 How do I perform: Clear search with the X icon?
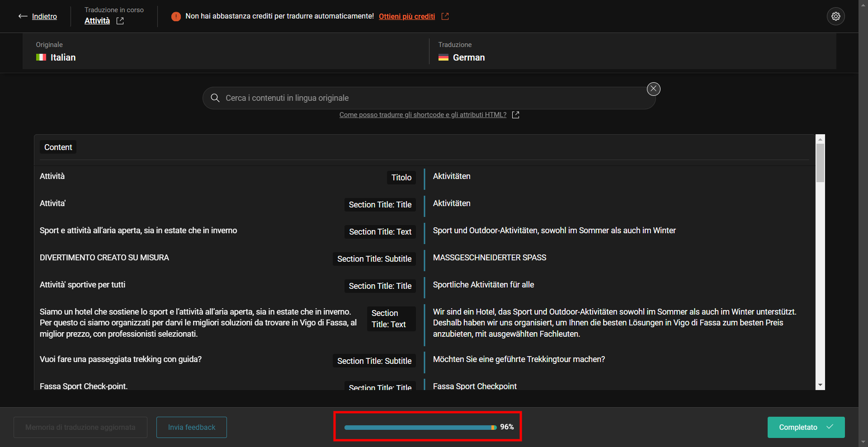[x=653, y=89]
